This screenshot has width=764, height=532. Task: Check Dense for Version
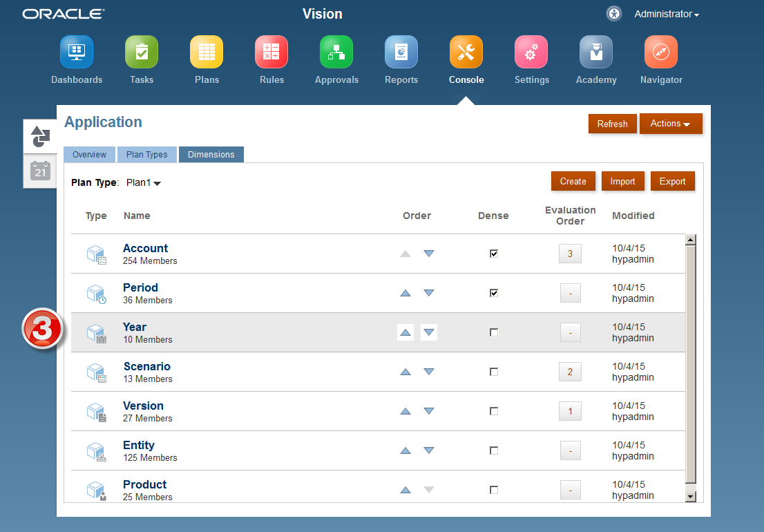494,411
